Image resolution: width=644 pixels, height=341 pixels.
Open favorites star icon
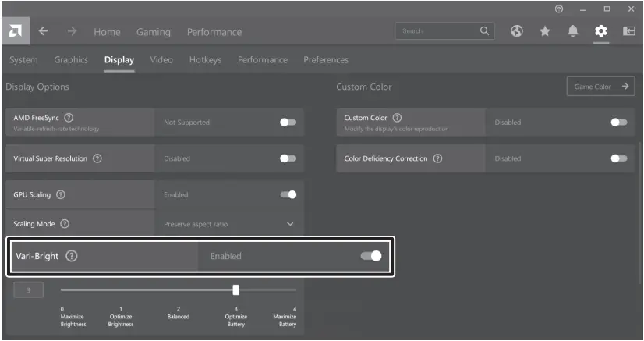[544, 31]
